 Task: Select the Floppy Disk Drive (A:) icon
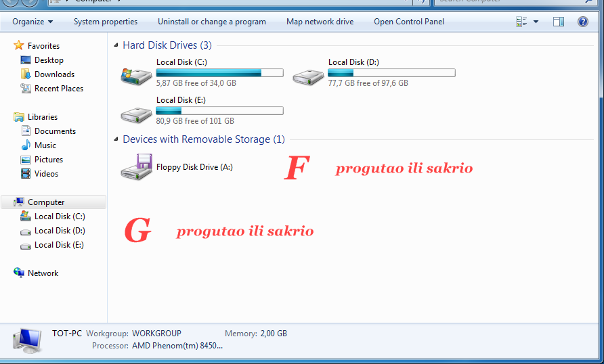click(x=136, y=167)
